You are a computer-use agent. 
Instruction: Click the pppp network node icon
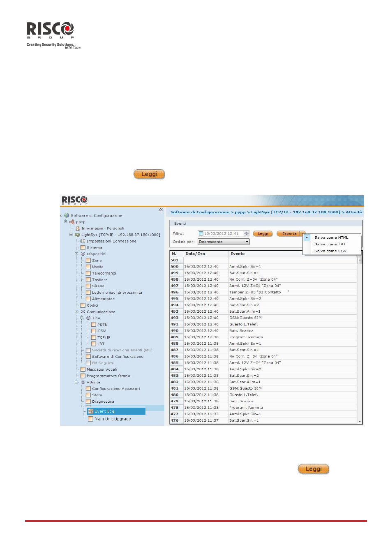[x=72, y=222]
